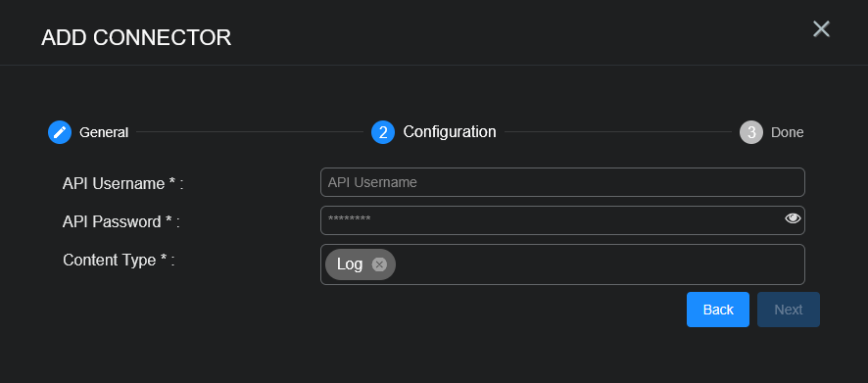Jump to the Done step label
The width and height of the screenshot is (868, 383).
(x=788, y=132)
